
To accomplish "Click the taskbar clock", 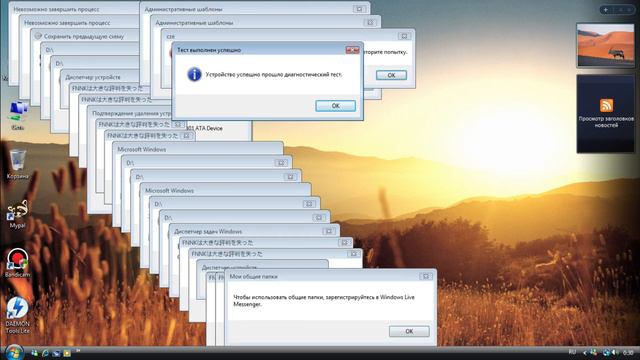I will pyautogui.click(x=628, y=352).
